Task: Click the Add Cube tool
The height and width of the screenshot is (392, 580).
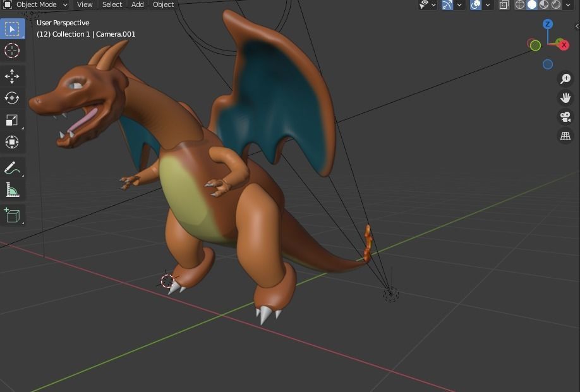Action: point(12,215)
